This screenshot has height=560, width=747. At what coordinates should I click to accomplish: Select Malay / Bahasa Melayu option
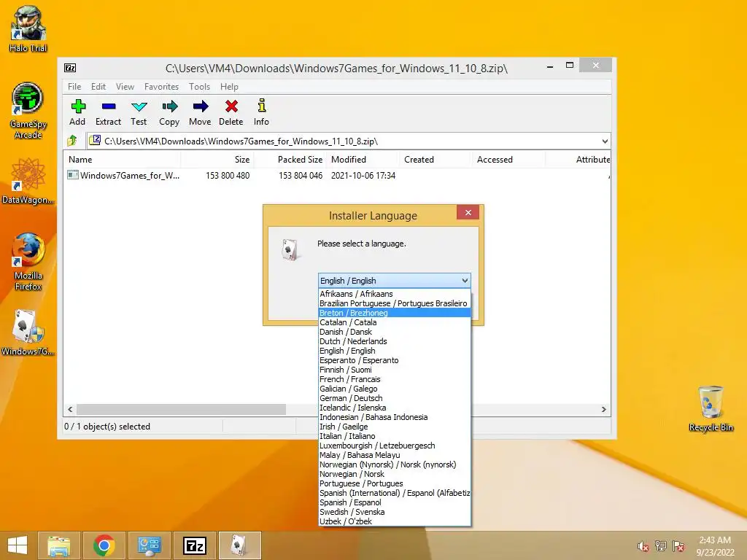tap(395, 455)
